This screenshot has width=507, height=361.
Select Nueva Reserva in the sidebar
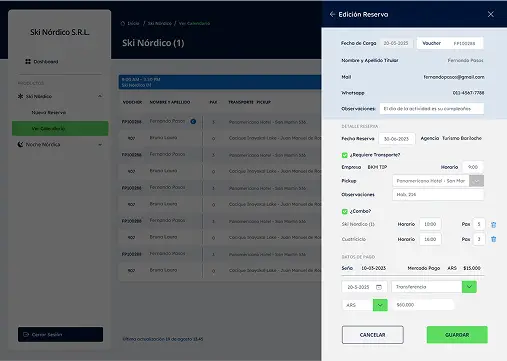pos(49,112)
